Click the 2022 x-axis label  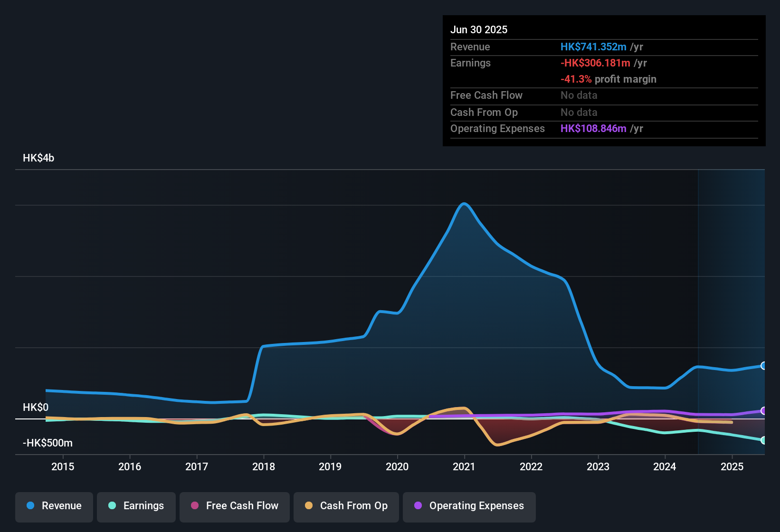coord(531,466)
